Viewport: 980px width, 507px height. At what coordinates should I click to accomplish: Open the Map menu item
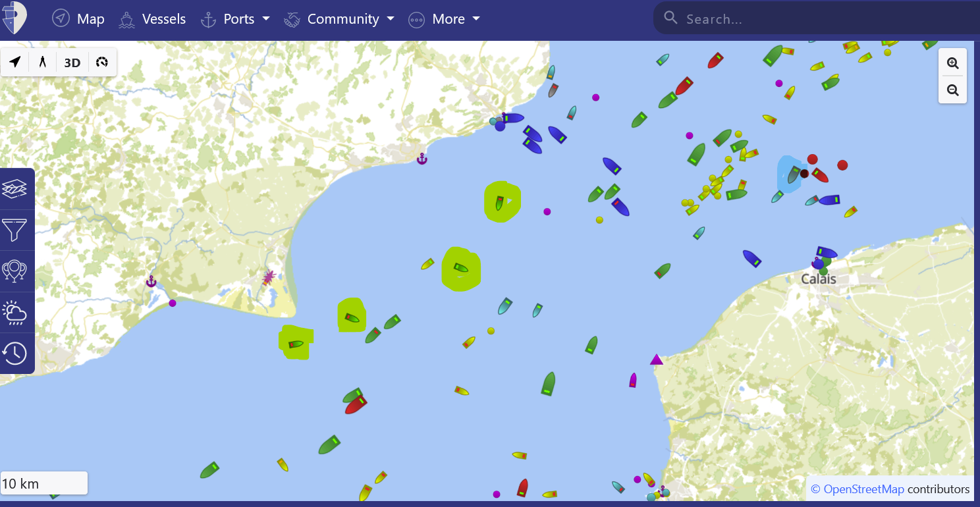point(78,19)
